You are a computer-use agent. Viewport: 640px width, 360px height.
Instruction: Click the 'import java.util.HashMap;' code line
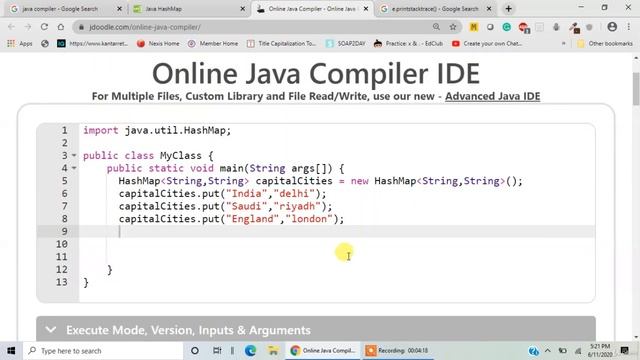157,131
